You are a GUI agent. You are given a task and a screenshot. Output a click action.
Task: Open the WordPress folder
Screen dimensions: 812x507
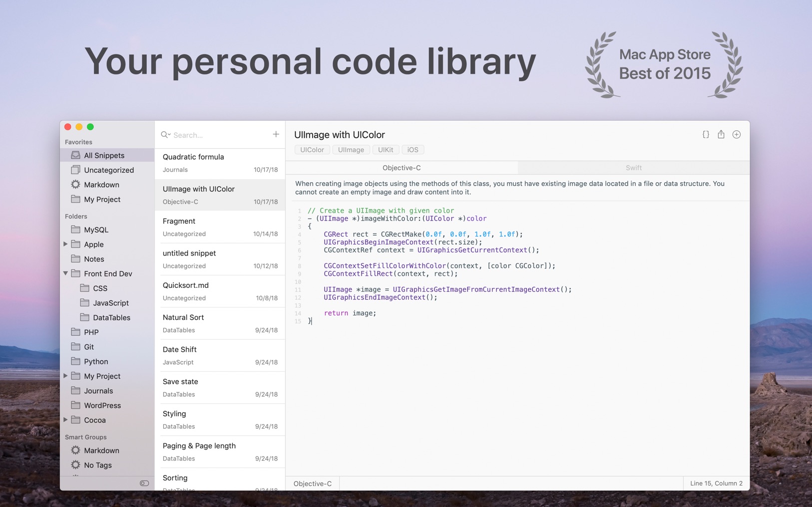coord(107,405)
